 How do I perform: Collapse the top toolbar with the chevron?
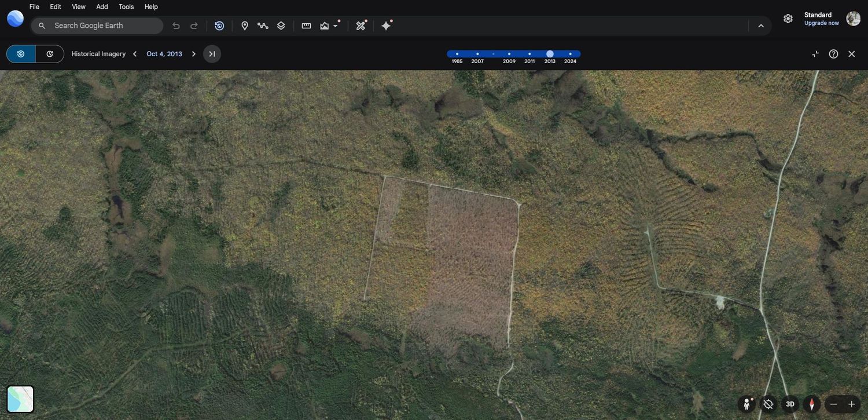tap(761, 25)
